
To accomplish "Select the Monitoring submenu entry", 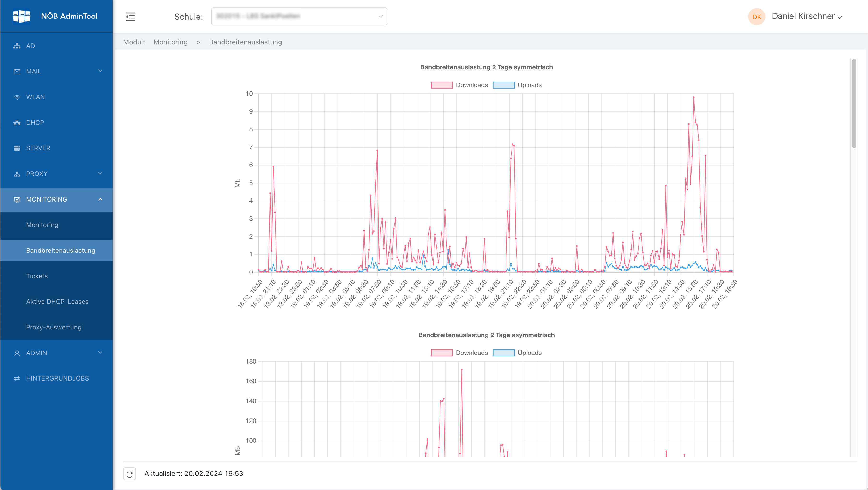I will 57,225.
